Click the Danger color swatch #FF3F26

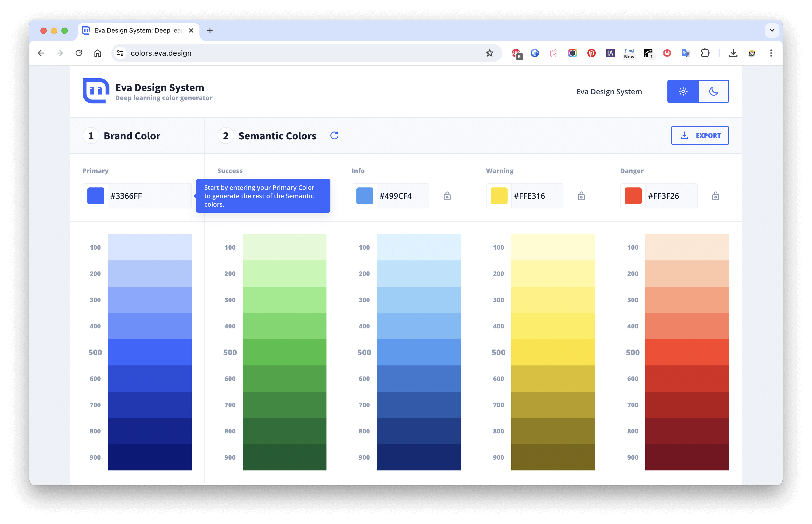pos(633,196)
